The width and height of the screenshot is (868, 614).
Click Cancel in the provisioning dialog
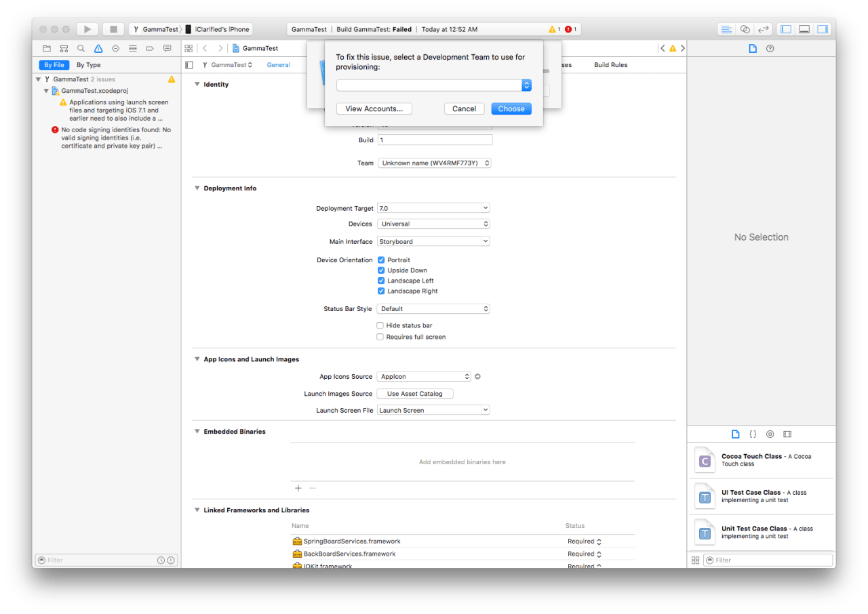tap(464, 109)
